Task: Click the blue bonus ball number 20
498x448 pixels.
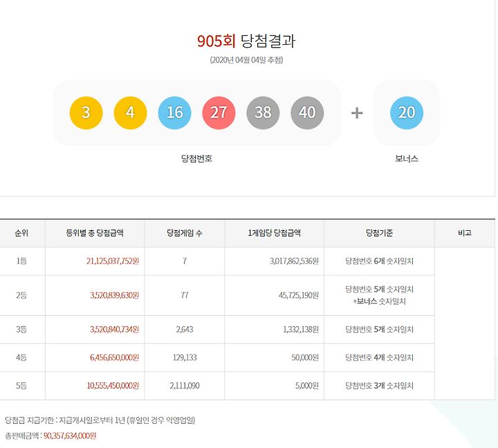Action: [x=407, y=113]
